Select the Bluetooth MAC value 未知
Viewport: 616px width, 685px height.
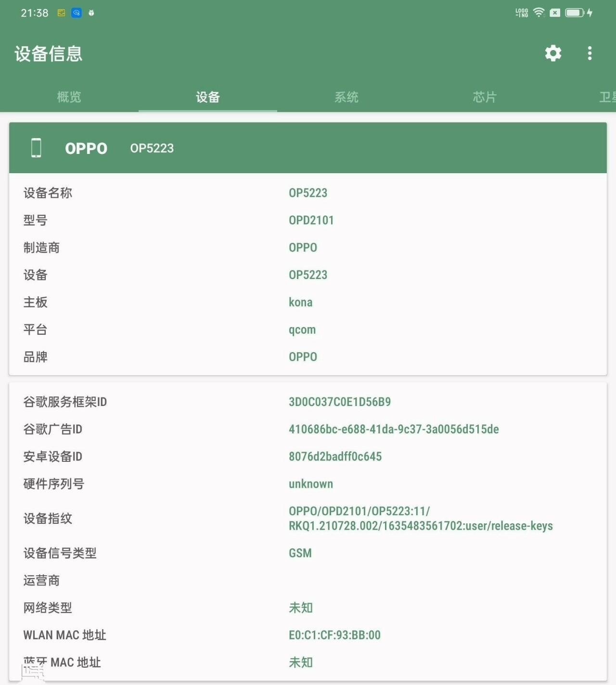pyautogui.click(x=301, y=662)
